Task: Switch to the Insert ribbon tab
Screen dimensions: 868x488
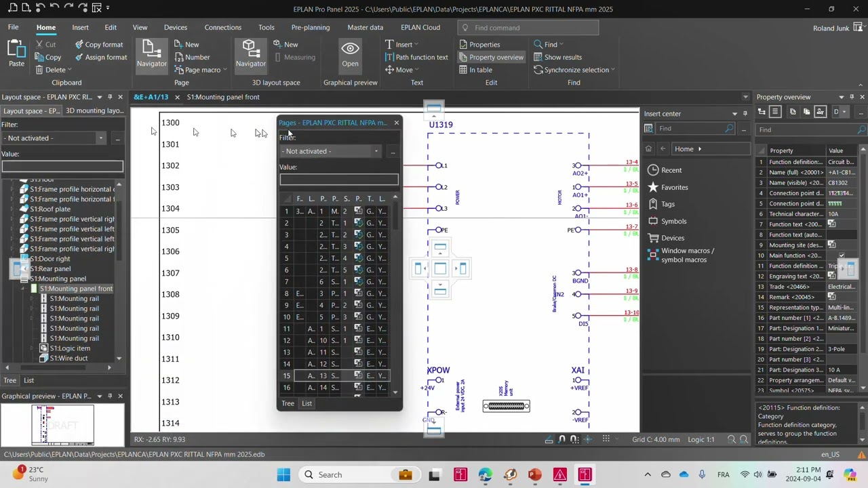Action: [x=80, y=27]
